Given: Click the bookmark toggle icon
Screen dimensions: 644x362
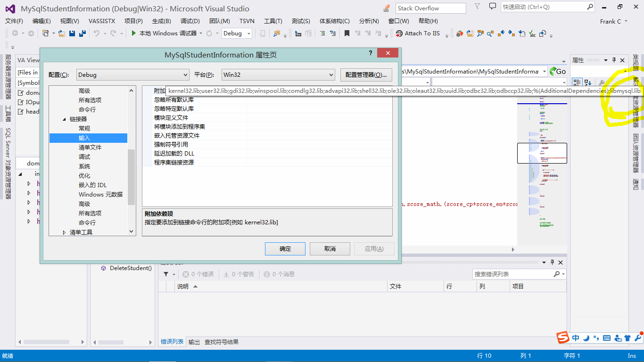Looking at the screenshot, I should click(347, 33).
